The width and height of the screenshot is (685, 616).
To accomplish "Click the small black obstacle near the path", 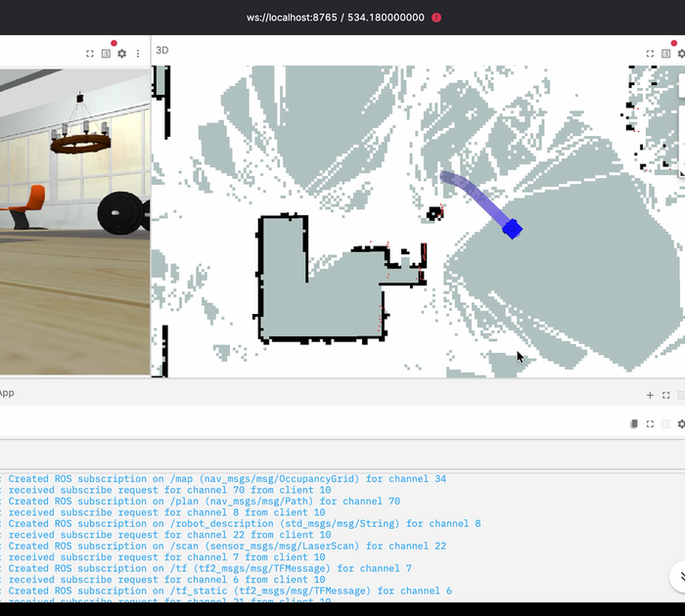I will (434, 214).
